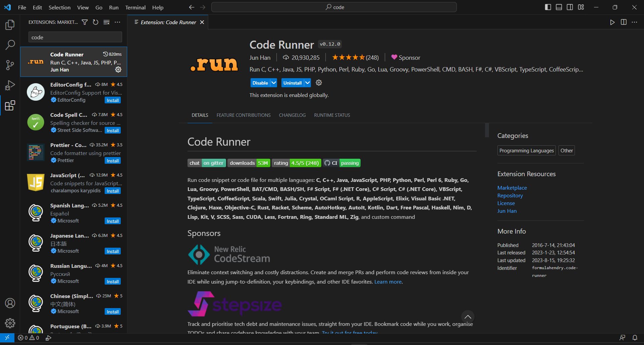This screenshot has width=644, height=345.
Task: Run code with the play icon
Action: [x=612, y=22]
